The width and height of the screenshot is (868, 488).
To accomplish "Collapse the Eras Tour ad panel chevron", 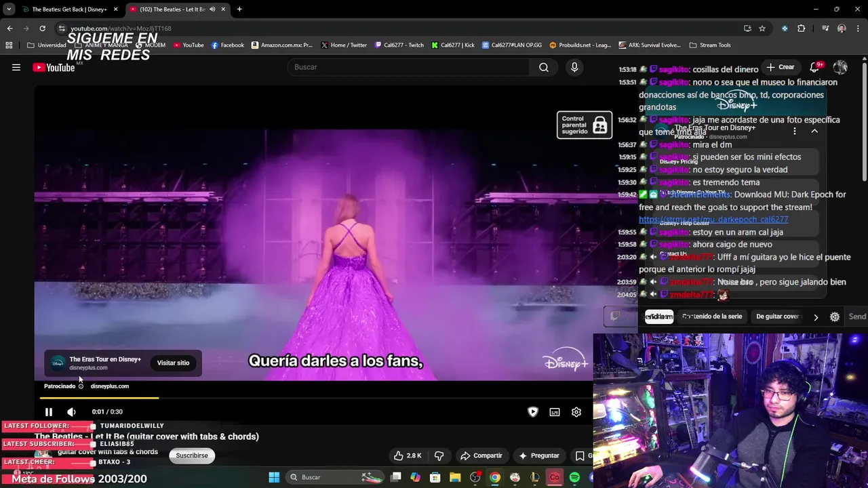I will point(814,131).
